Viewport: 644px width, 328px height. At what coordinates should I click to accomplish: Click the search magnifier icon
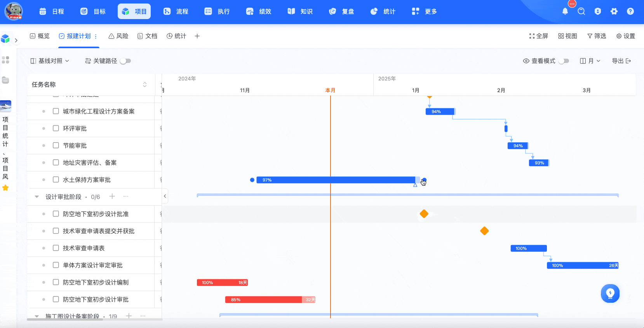tap(581, 11)
